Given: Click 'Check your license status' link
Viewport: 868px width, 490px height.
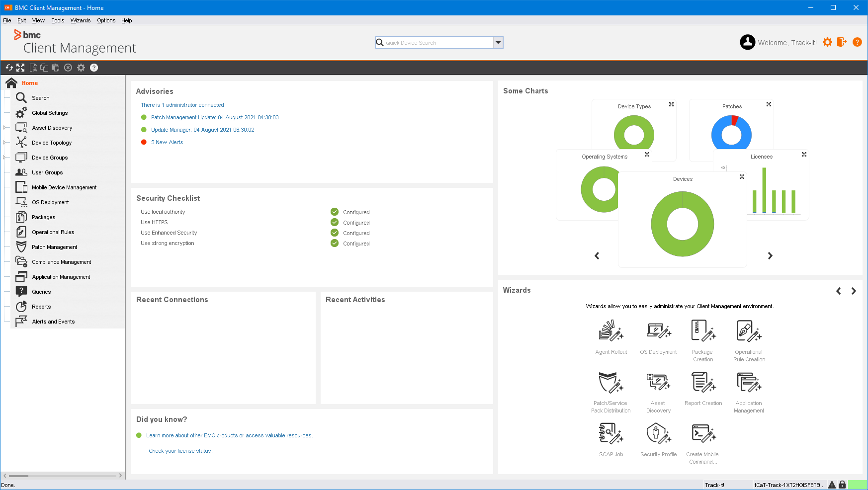Looking at the screenshot, I should click(180, 451).
